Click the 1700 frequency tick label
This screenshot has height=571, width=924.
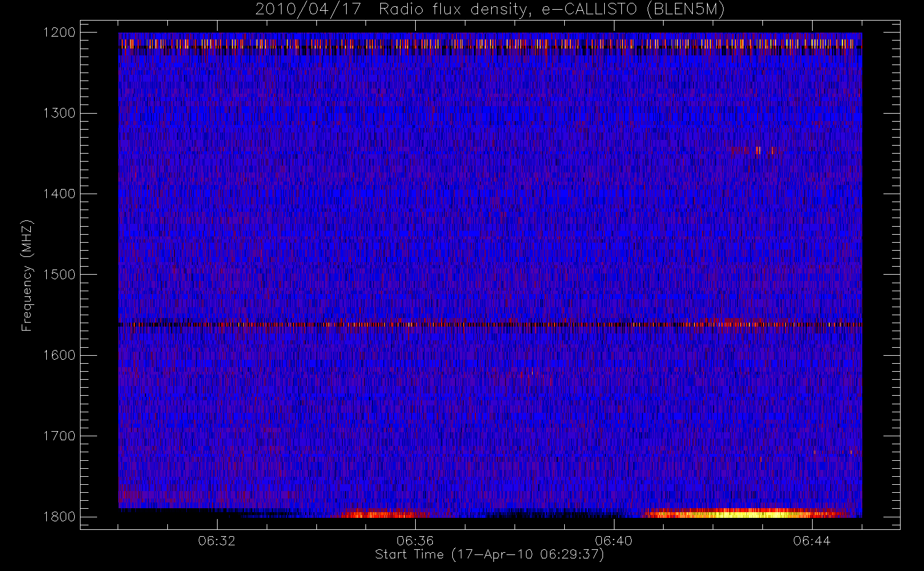tap(59, 436)
